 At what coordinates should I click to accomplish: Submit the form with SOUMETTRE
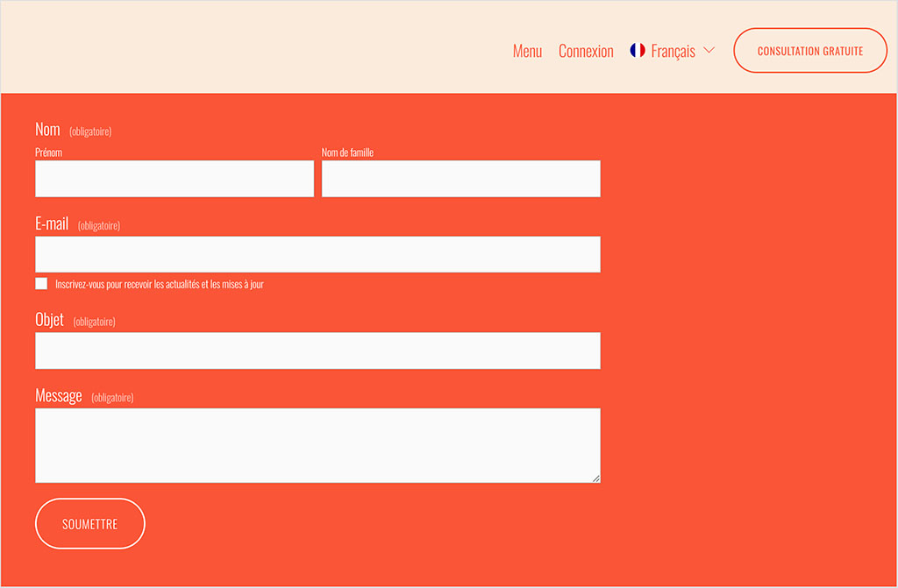point(89,523)
